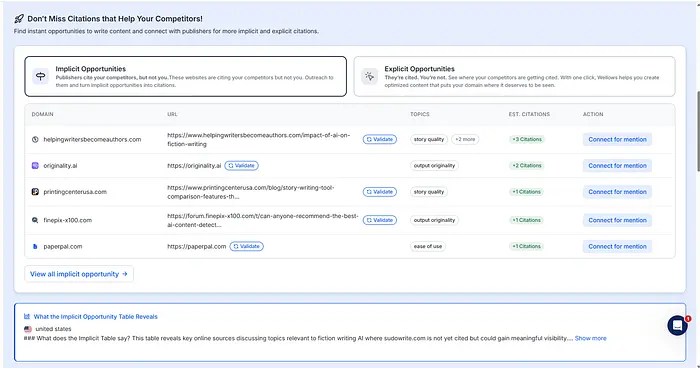This screenshot has width=700, height=368.
Task: Connect for mention with paperpal.com
Action: (617, 247)
